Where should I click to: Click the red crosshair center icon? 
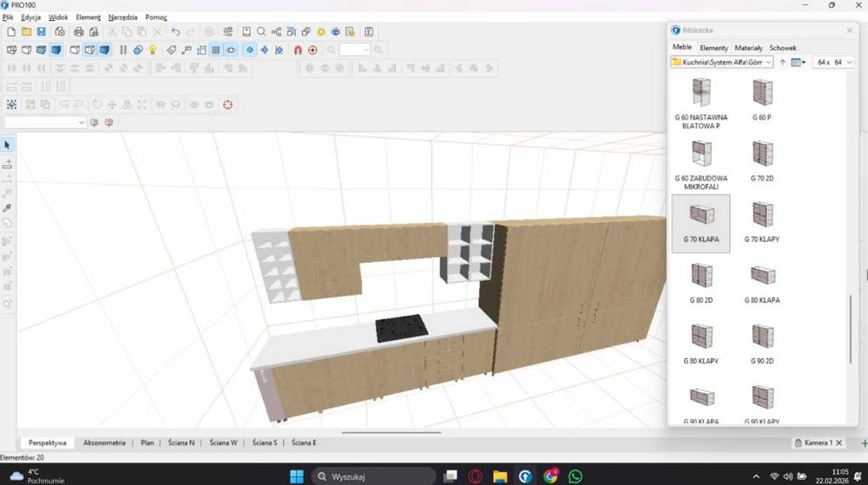228,105
